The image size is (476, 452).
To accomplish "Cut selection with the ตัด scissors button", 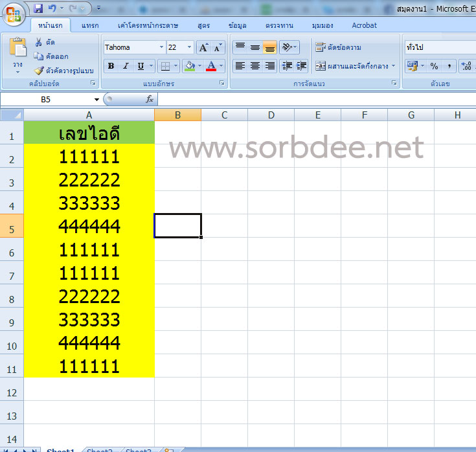I will click(45, 42).
